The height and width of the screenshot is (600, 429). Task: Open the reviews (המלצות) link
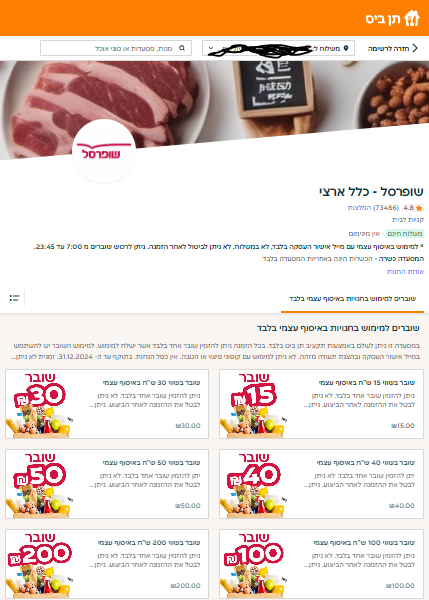pos(359,208)
